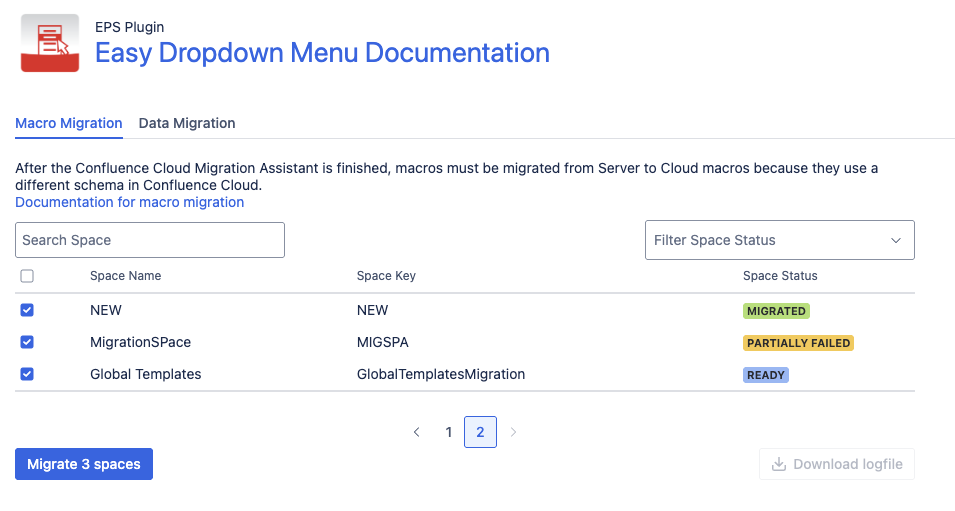Click the Space Status column header
This screenshot has width=955, height=511.
780,276
